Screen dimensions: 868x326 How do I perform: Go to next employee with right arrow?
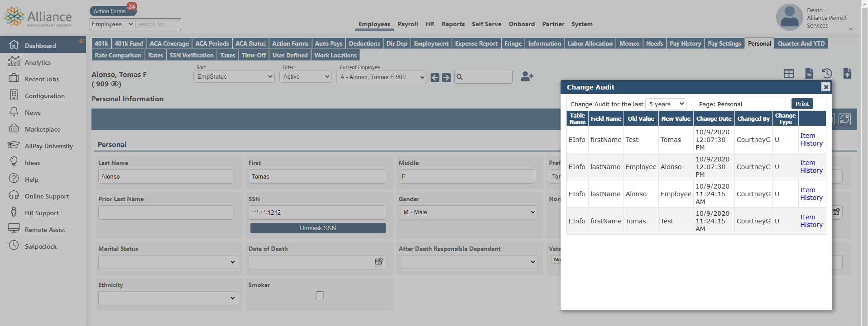[446, 77]
